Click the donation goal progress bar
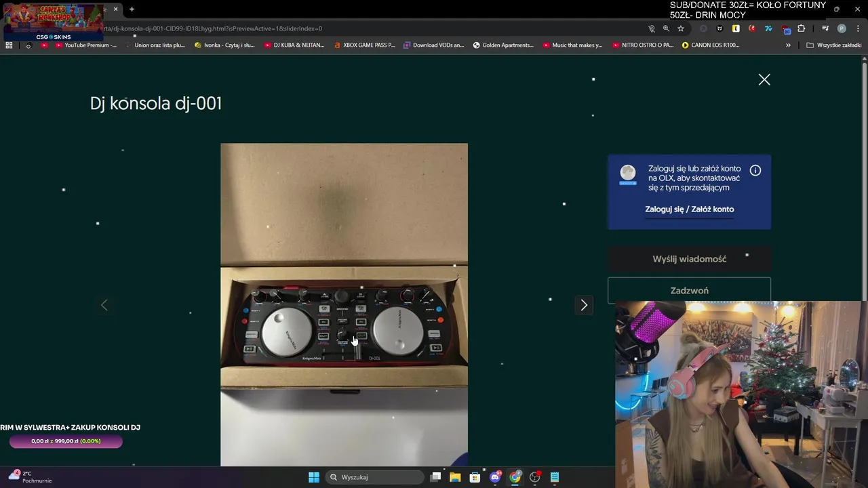Screen dimensions: 868x488 click(x=66, y=441)
